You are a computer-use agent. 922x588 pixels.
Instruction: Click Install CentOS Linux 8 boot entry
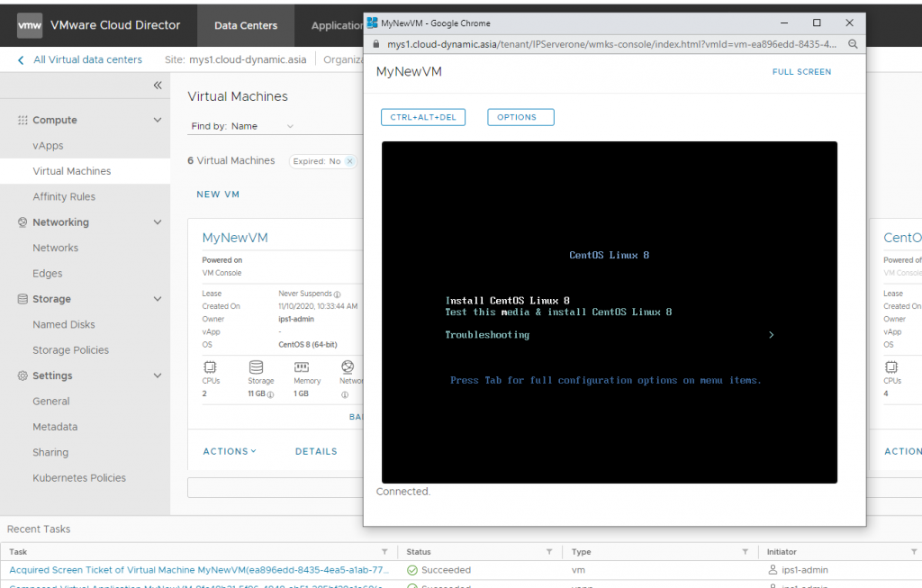tap(508, 301)
